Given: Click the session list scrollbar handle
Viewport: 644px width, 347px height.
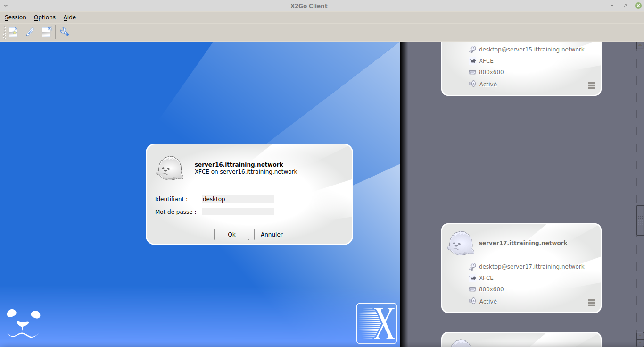Looking at the screenshot, I should pos(640,220).
